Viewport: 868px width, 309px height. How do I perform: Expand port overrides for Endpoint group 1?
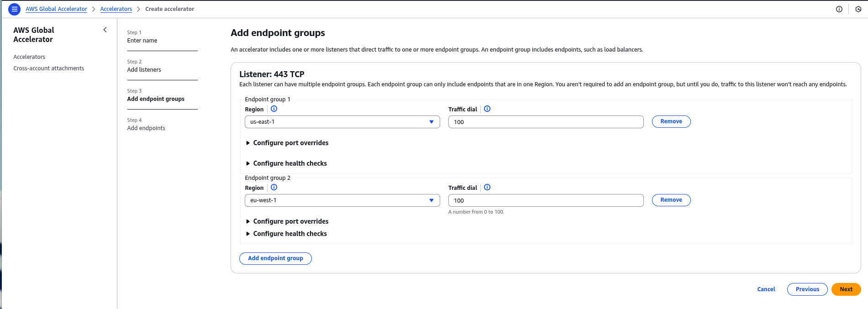pos(290,143)
